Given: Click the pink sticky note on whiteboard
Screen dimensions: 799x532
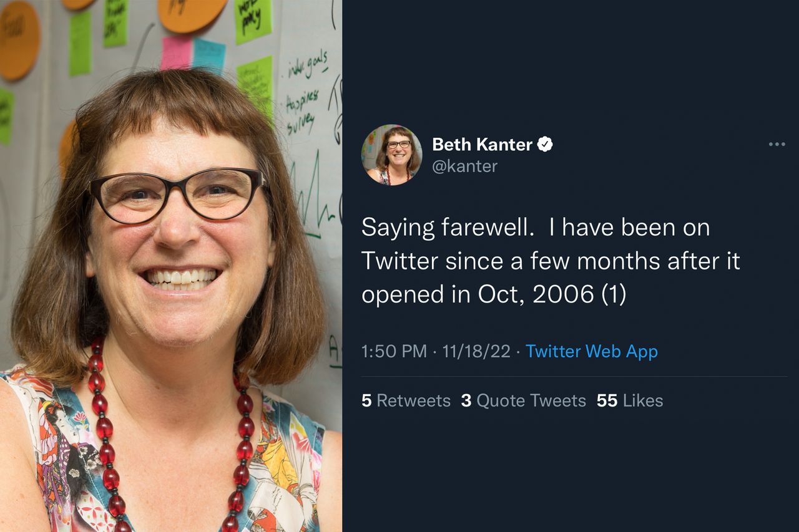Looking at the screenshot, I should pos(175,54).
